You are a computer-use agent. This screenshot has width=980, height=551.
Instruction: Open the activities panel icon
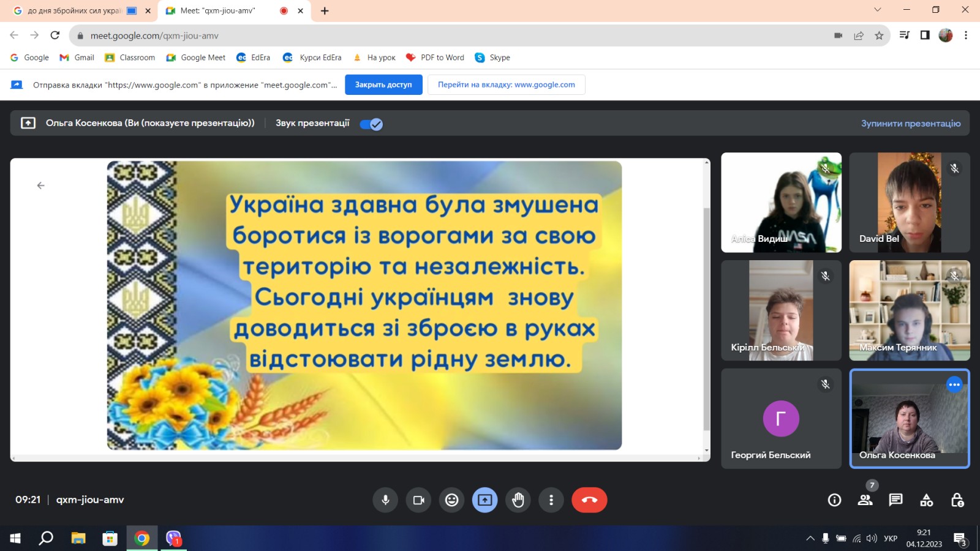click(x=926, y=500)
